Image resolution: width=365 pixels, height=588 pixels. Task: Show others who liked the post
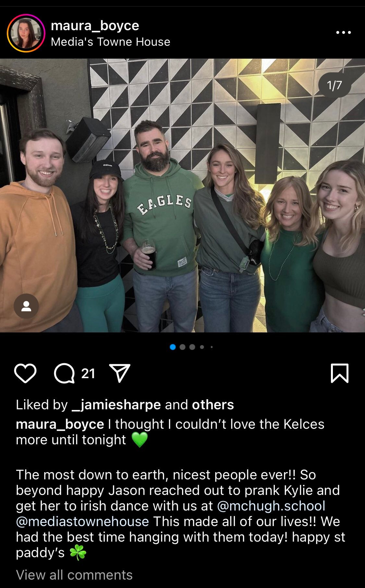pos(213,405)
